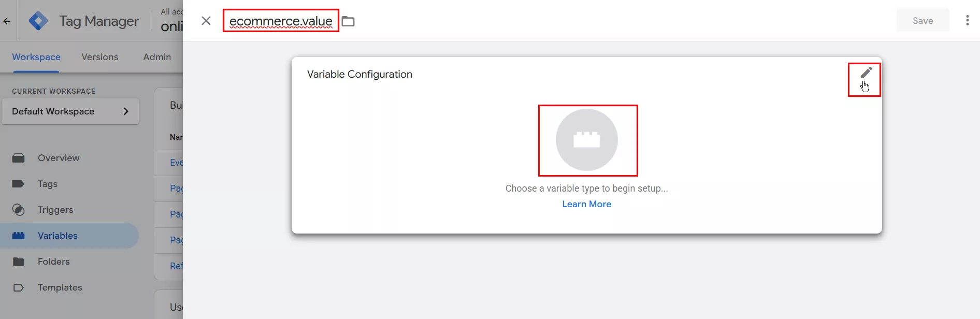Open Folders from the sidebar

[x=53, y=262]
